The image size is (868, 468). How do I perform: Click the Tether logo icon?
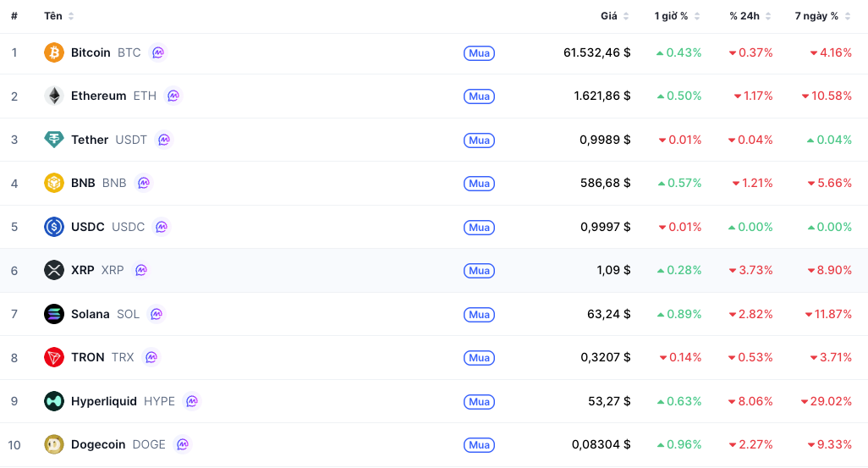53,140
